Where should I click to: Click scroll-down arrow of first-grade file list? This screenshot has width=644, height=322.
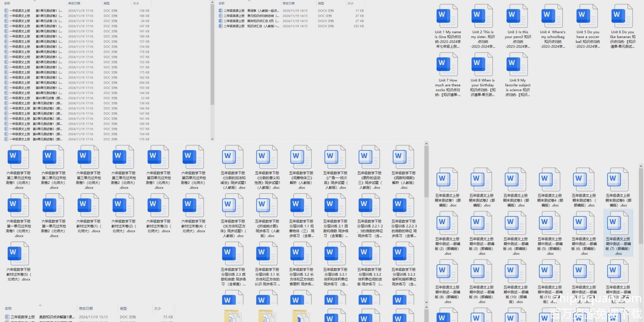[x=212, y=139]
